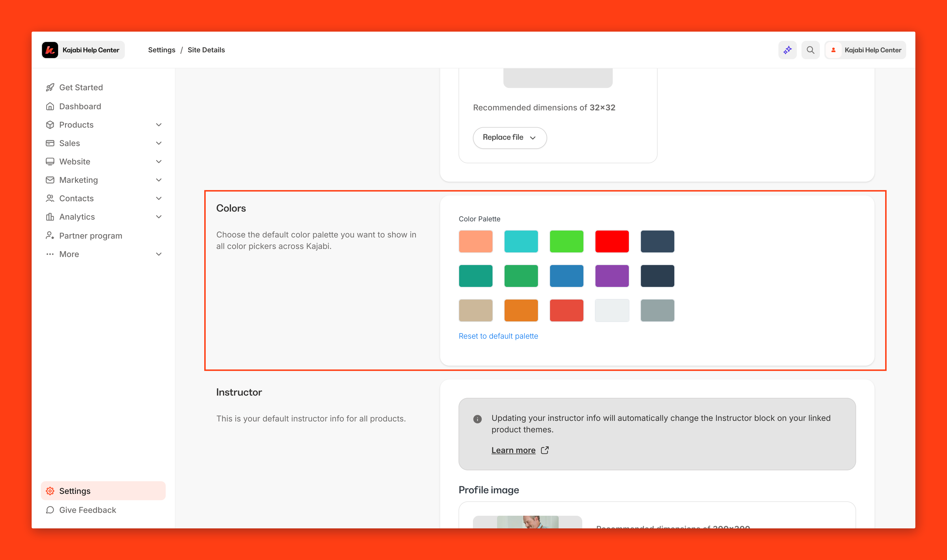
Task: Click the Kajabi logo in the header
Action: pyautogui.click(x=51, y=50)
